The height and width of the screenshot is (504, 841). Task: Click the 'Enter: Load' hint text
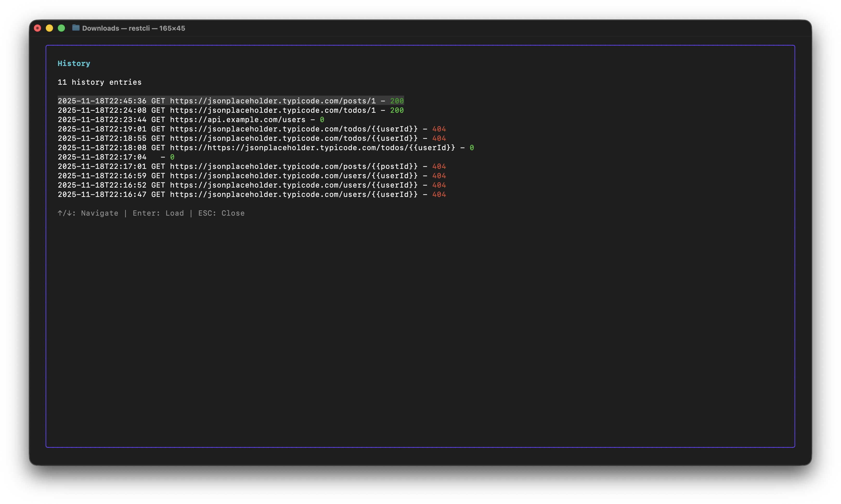pyautogui.click(x=158, y=213)
